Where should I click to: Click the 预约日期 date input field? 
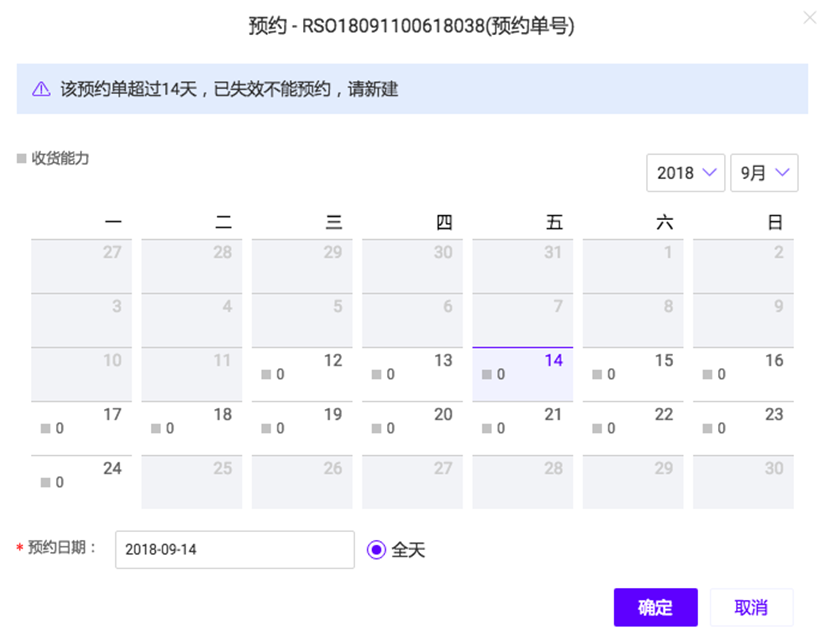click(x=234, y=550)
